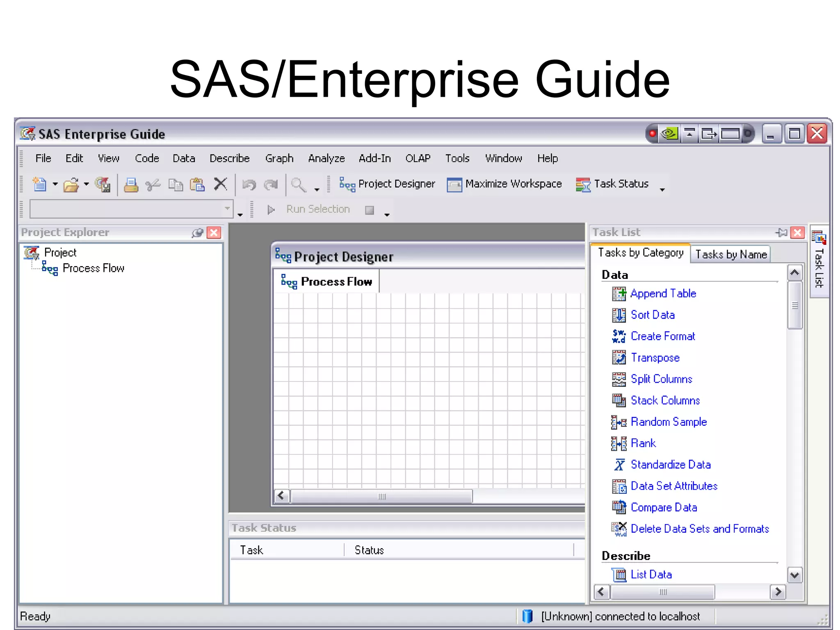Viewport: 840px width, 630px height.
Task: Click Process Flow scroll left arrow
Action: tap(281, 496)
